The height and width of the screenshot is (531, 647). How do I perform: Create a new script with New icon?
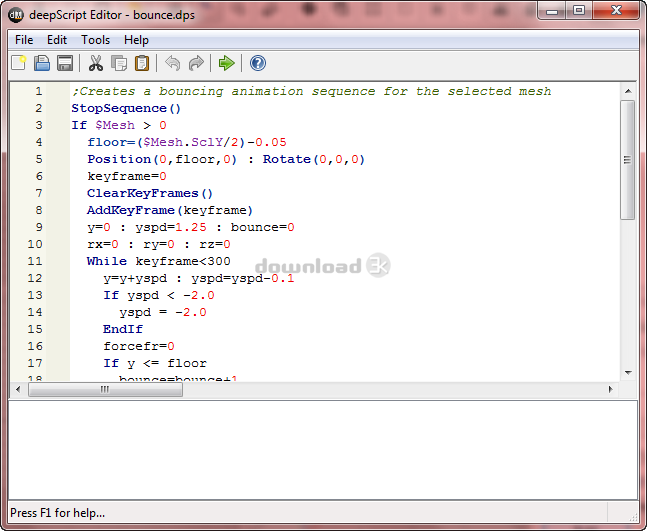click(x=19, y=63)
